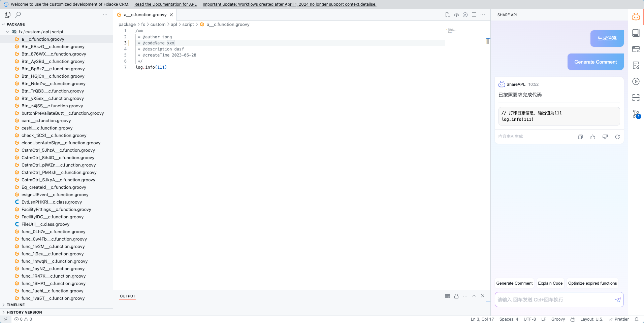Image resolution: width=644 pixels, height=323 pixels.
Task: Click the split editor icon
Action: 474,15
